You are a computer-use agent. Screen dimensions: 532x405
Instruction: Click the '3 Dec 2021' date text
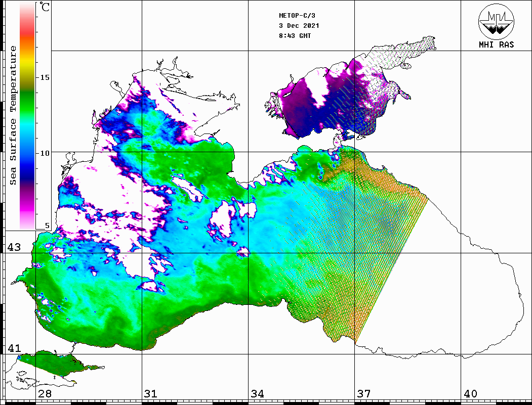299,26
